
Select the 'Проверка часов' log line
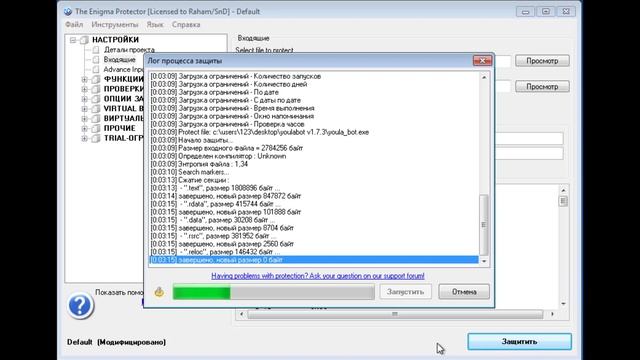(x=314, y=124)
